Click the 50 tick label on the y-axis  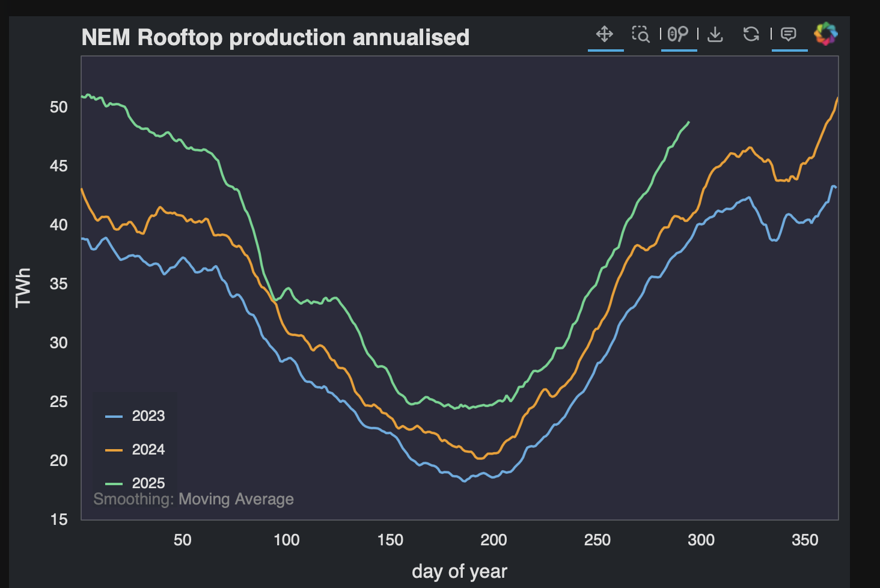coord(59,108)
